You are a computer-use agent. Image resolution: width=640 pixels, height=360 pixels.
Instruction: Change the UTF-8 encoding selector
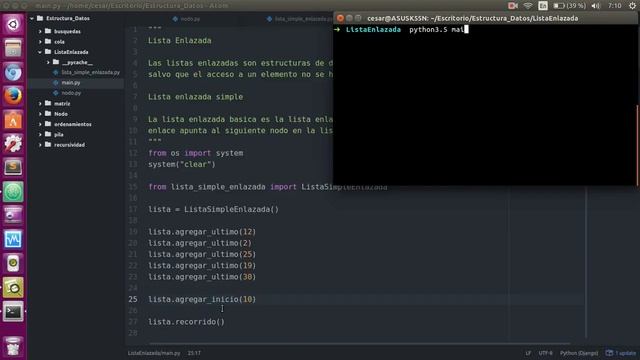click(545, 353)
